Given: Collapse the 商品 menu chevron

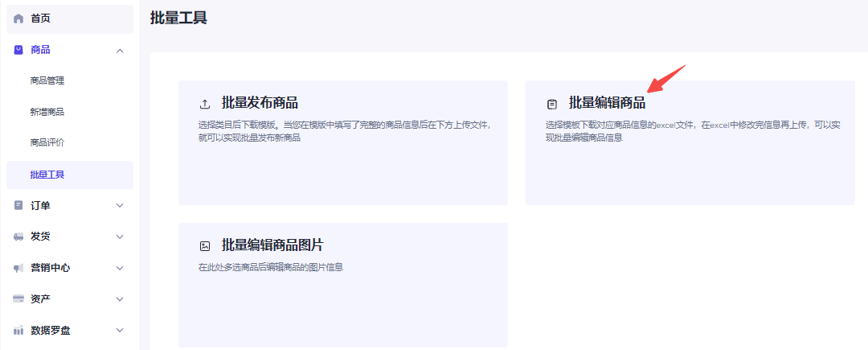Looking at the screenshot, I should pyautogui.click(x=120, y=51).
